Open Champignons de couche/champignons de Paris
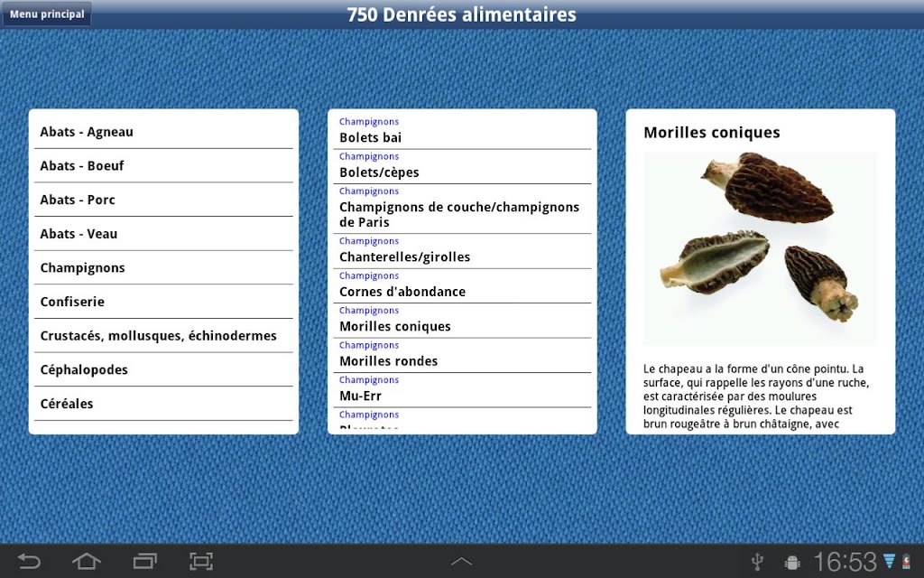Image resolution: width=924 pixels, height=578 pixels. point(462,209)
